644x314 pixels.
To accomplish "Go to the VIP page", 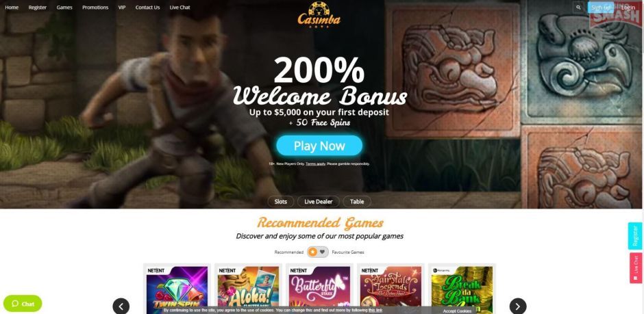I will point(122,8).
